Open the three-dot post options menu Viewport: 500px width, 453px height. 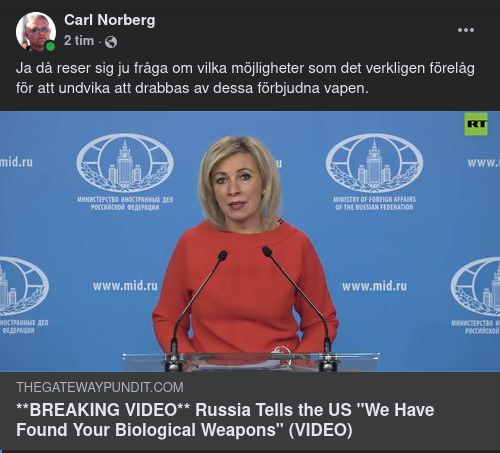pyautogui.click(x=466, y=30)
